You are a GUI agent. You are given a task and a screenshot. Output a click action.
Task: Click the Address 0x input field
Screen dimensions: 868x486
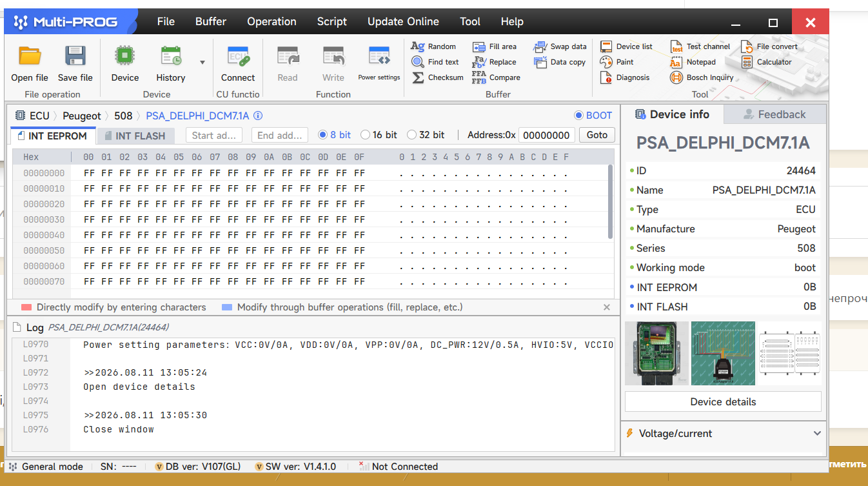546,135
